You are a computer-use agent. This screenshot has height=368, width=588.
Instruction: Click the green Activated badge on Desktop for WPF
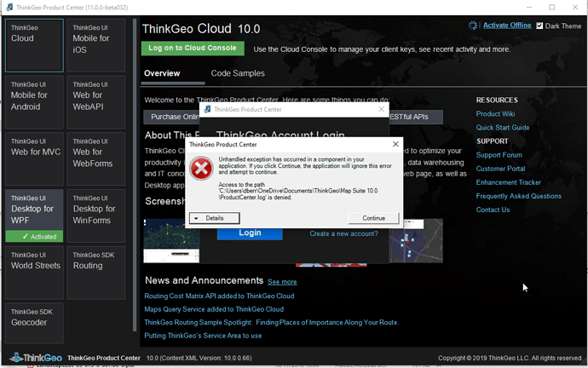[x=34, y=237]
